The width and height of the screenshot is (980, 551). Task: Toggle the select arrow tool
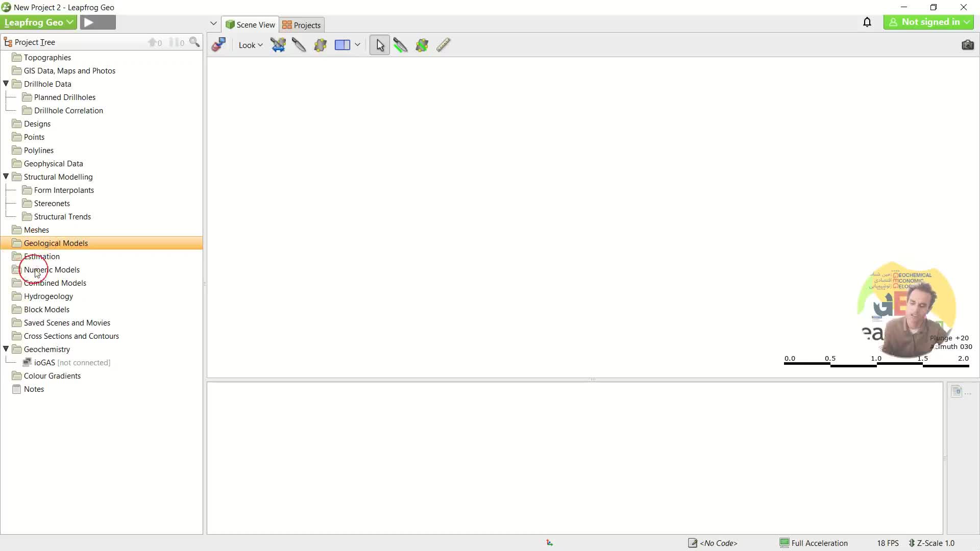(x=380, y=45)
